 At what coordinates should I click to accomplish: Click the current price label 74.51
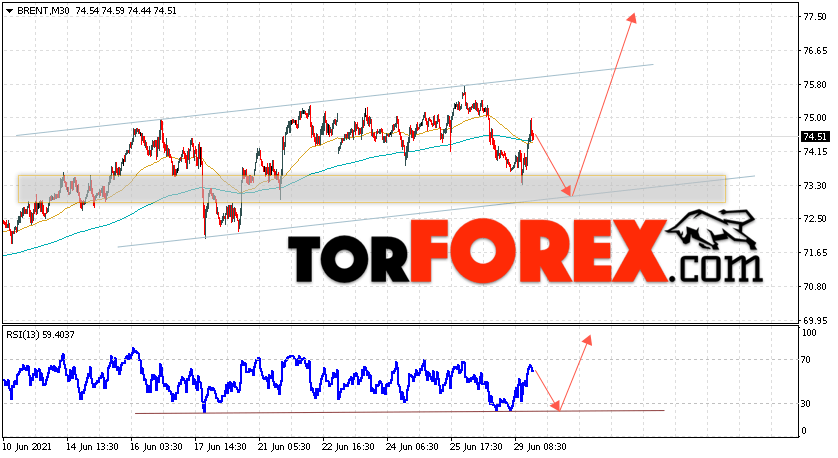coord(815,137)
